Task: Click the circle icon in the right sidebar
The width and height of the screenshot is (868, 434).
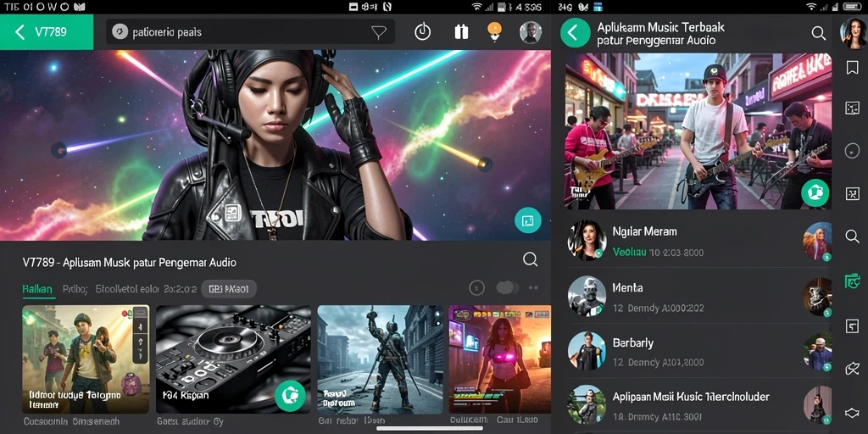Action: (853, 150)
